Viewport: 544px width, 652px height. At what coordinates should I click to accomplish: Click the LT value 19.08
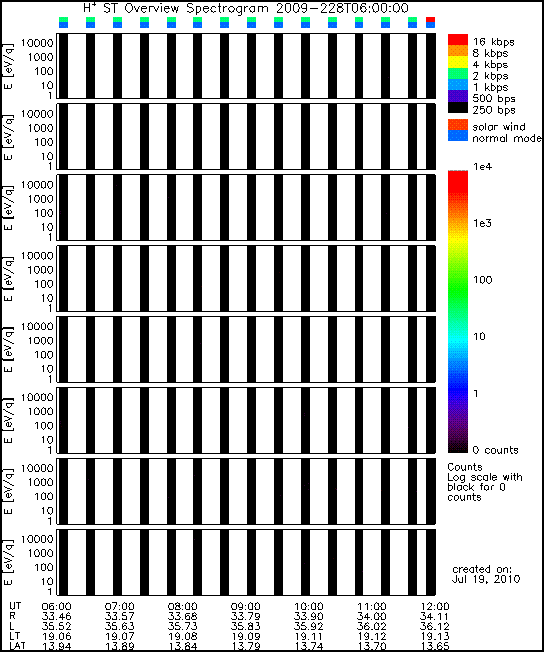183,637
